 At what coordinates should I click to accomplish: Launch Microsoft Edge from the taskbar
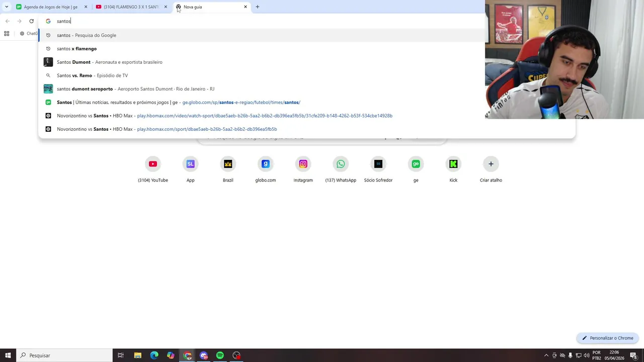click(x=154, y=355)
